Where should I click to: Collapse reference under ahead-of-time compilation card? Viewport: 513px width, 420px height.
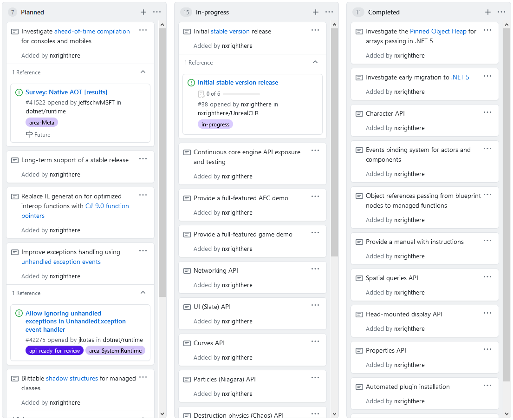(x=143, y=72)
